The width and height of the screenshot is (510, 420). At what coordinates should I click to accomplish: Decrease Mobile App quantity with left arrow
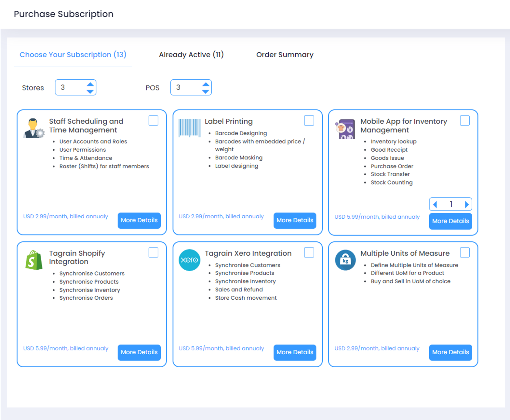coord(435,204)
